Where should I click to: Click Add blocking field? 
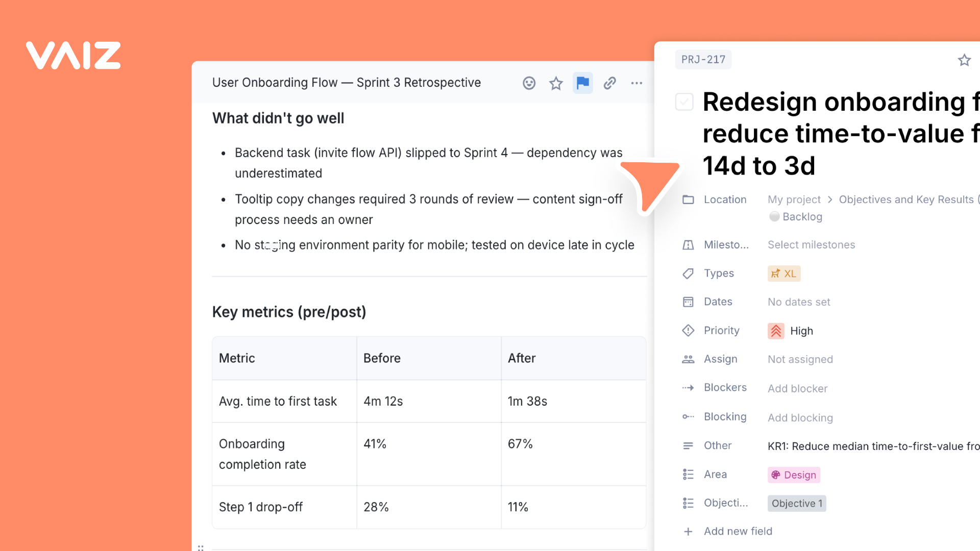(800, 418)
